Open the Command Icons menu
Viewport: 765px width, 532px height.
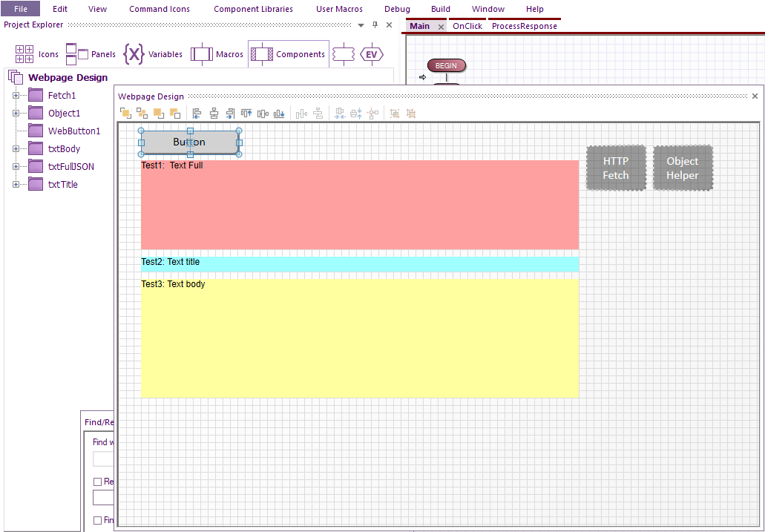tap(160, 9)
